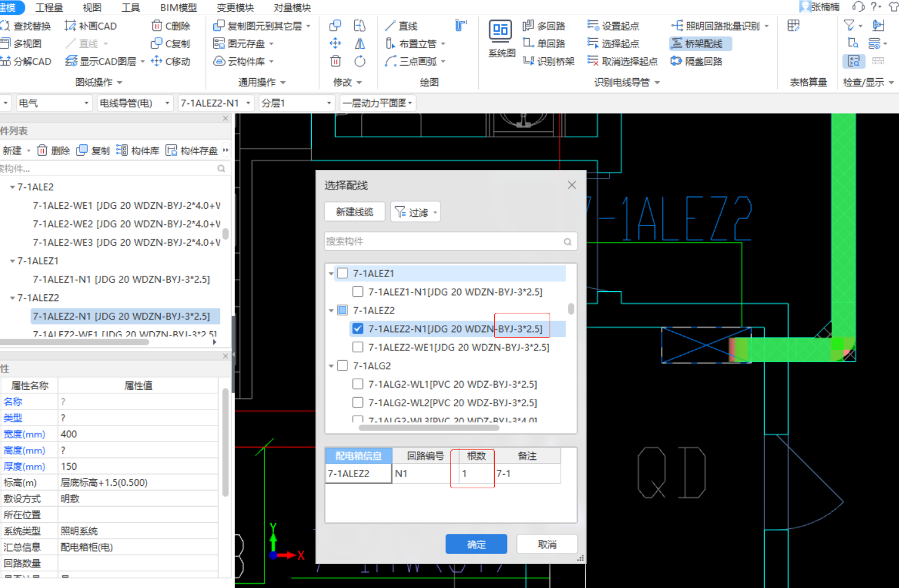
Task: Click 新建线缆 button
Action: pos(355,212)
